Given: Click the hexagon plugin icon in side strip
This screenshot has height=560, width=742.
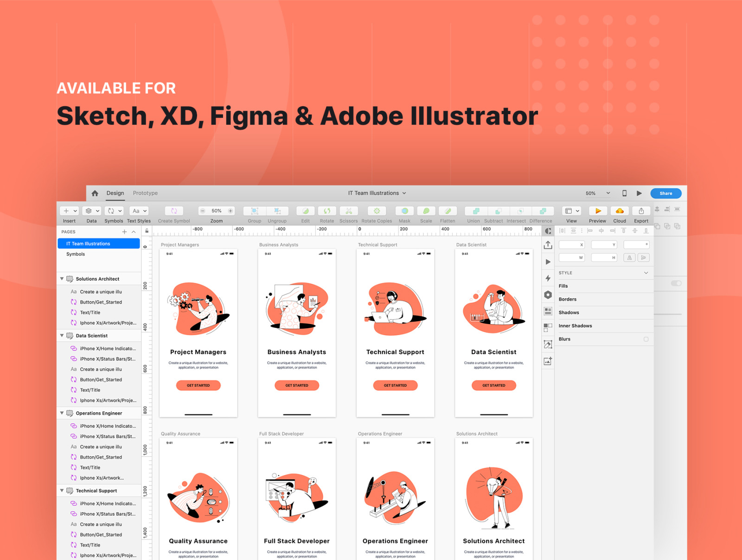Looking at the screenshot, I should pos(548,295).
